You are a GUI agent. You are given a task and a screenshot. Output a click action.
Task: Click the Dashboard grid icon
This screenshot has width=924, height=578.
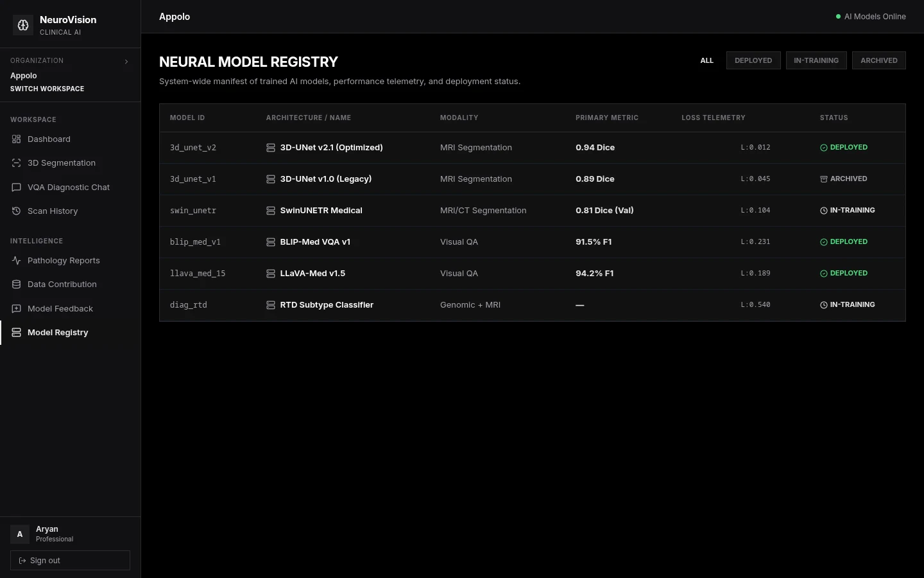tap(16, 139)
